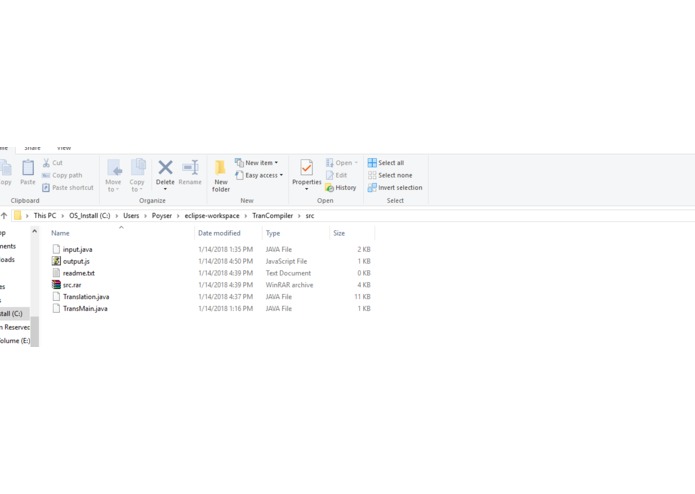Expand chevron after TranCompiler in breadcrumb

[x=299, y=216]
